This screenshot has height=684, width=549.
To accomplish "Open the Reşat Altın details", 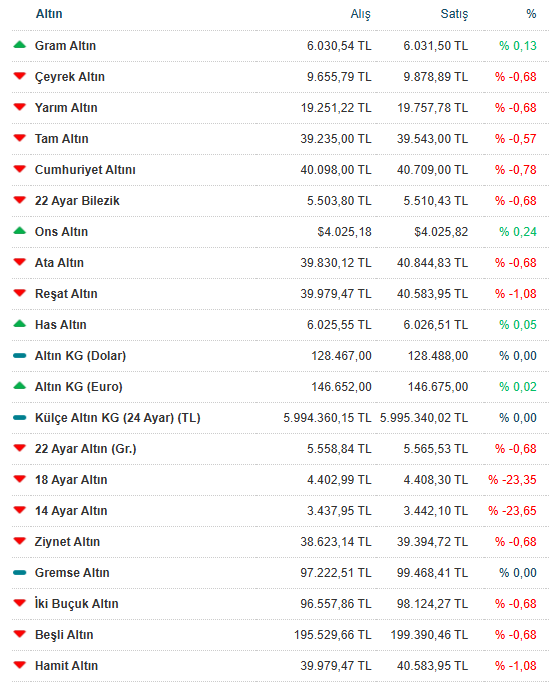I will [66, 294].
